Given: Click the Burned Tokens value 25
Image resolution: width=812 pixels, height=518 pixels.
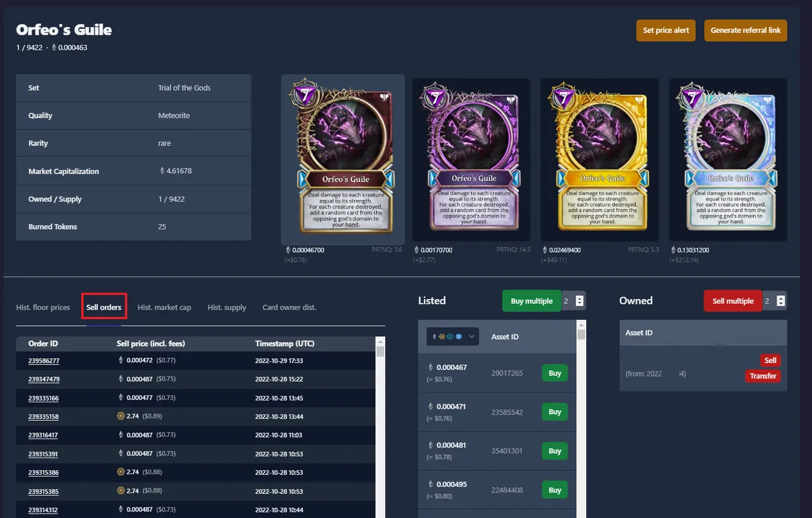Looking at the screenshot, I should click(162, 227).
